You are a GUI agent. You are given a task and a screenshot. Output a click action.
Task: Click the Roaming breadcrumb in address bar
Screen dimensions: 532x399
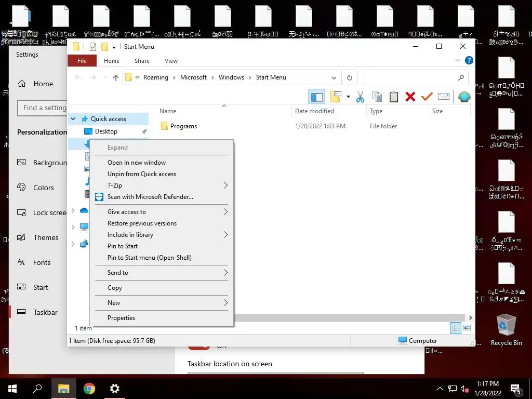(156, 77)
